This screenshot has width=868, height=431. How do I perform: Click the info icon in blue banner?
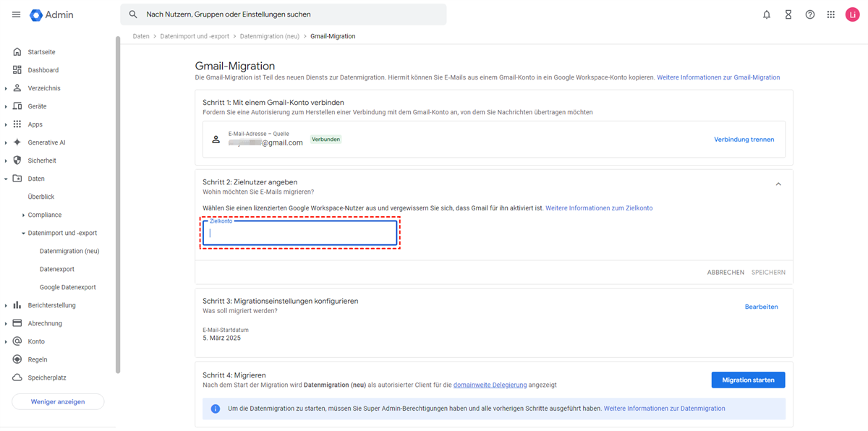215,409
